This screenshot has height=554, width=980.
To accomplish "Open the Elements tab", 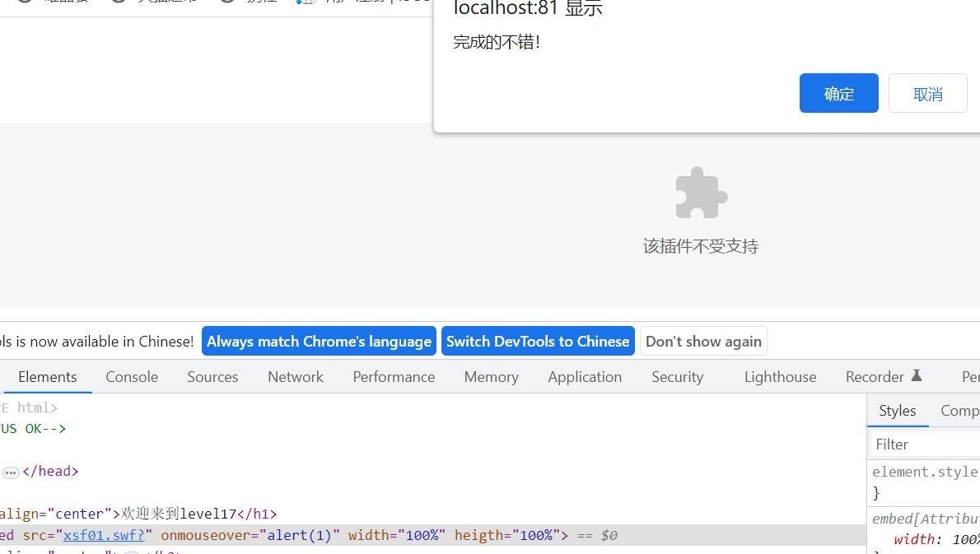I will point(48,377).
